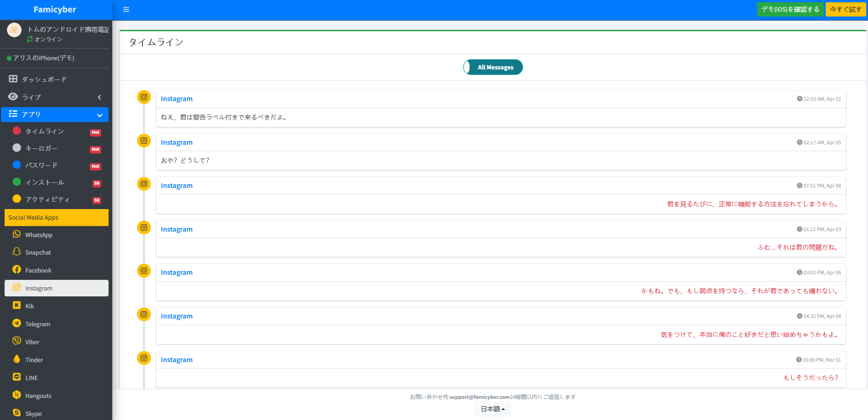This screenshot has height=420, width=868.
Task: Click the 10:06 PM, Mar 31 timestamp
Action: [818, 360]
